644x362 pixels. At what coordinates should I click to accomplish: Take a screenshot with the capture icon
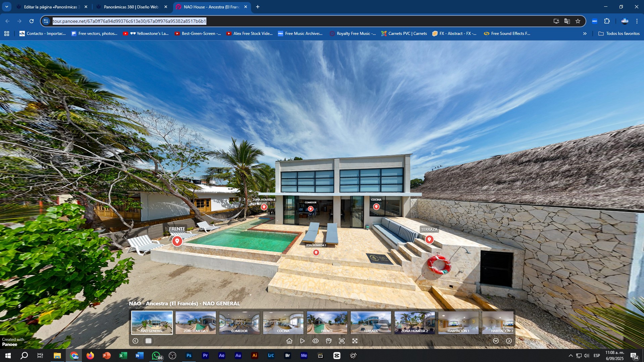click(x=342, y=341)
